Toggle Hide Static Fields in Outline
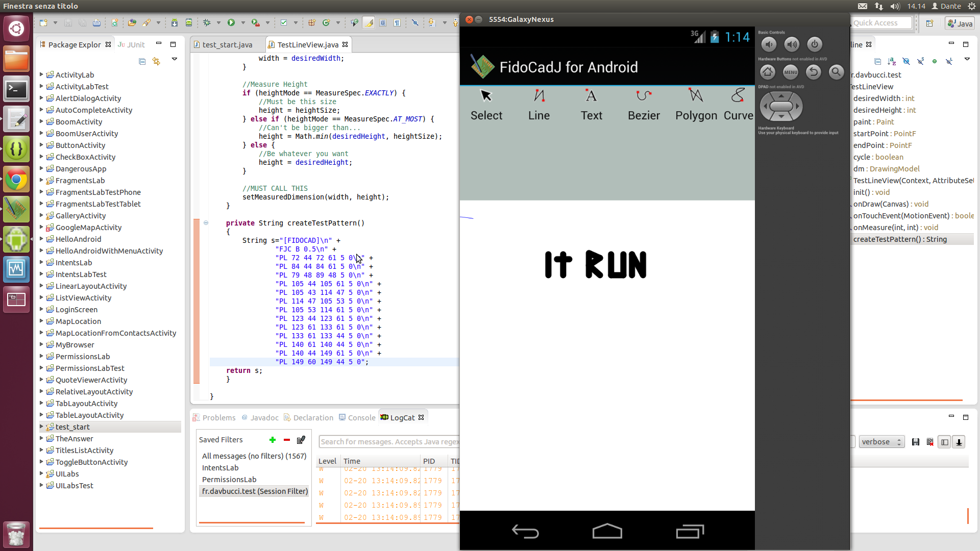The width and height of the screenshot is (980, 551). click(x=920, y=61)
